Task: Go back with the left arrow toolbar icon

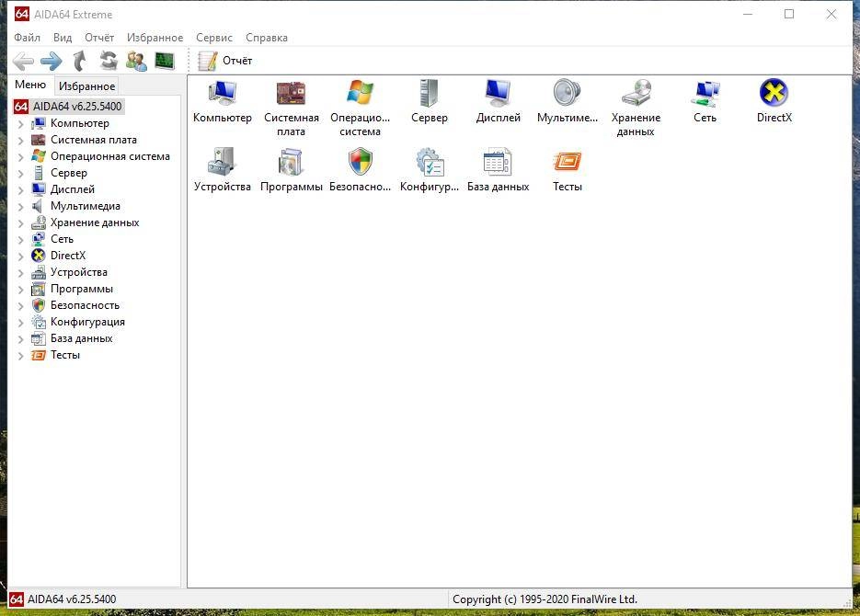Action: click(23, 61)
